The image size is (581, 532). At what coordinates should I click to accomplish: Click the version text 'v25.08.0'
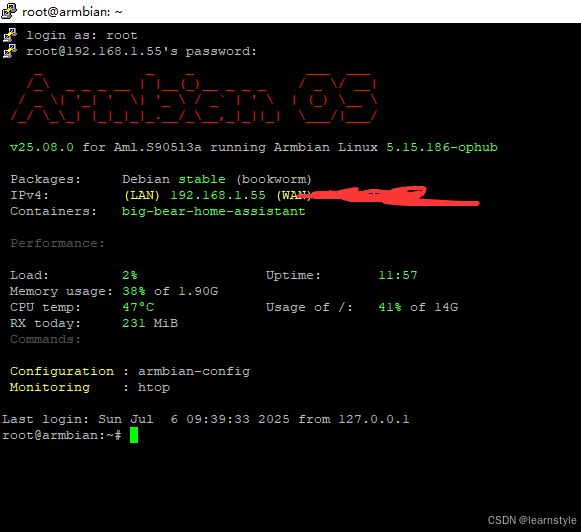click(x=42, y=147)
